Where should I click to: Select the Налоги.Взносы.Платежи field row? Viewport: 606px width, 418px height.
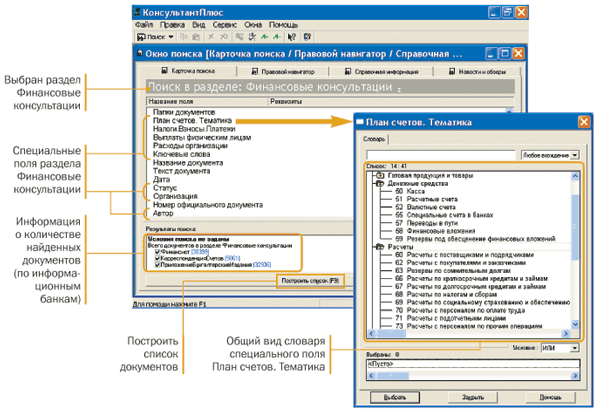pos(194,129)
